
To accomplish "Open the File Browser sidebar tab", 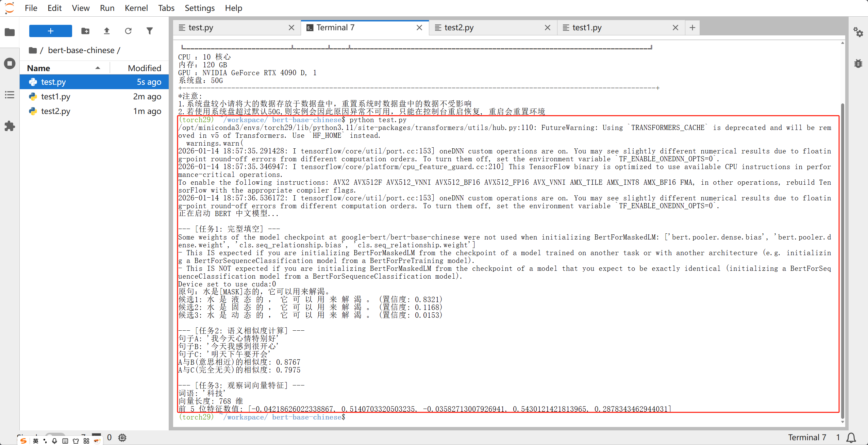I will tap(10, 32).
